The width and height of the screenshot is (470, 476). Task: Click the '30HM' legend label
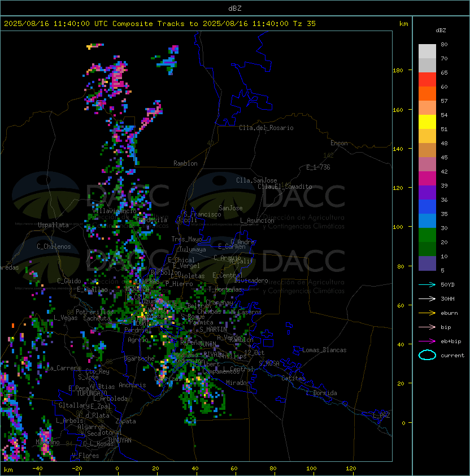(x=447, y=298)
